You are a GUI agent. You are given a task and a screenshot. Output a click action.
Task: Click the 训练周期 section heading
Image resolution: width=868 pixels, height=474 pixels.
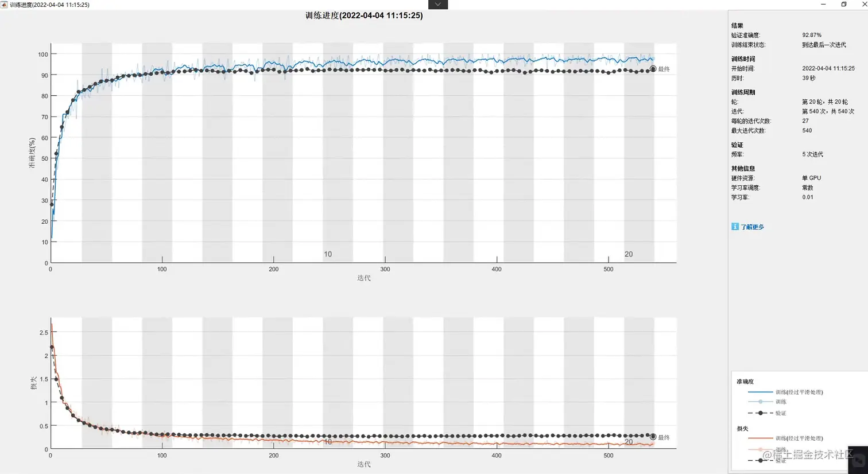point(743,92)
